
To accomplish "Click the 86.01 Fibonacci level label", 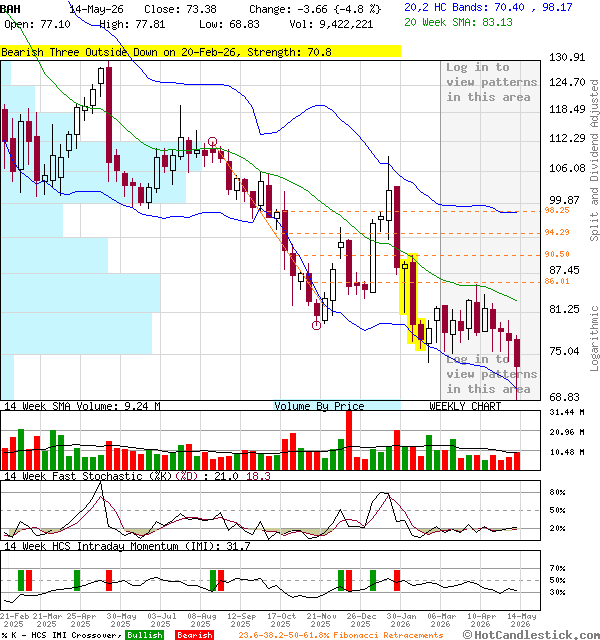I will (x=557, y=281).
